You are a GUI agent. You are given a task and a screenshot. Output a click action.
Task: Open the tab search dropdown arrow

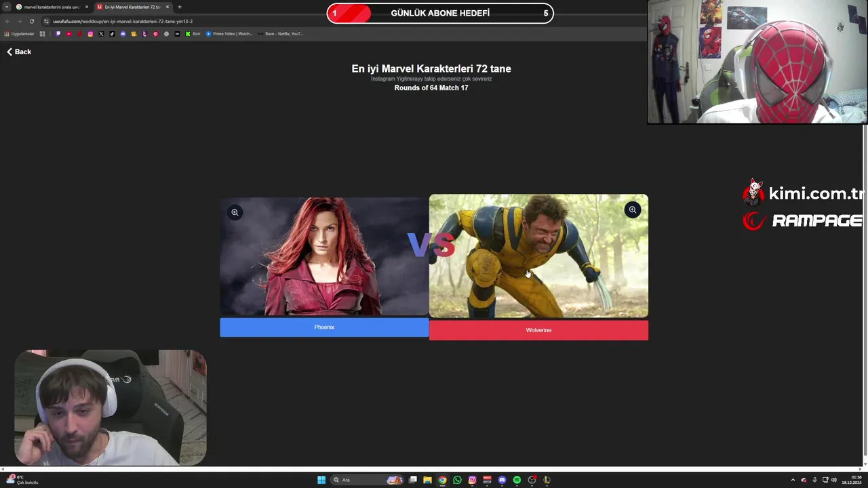(7, 7)
